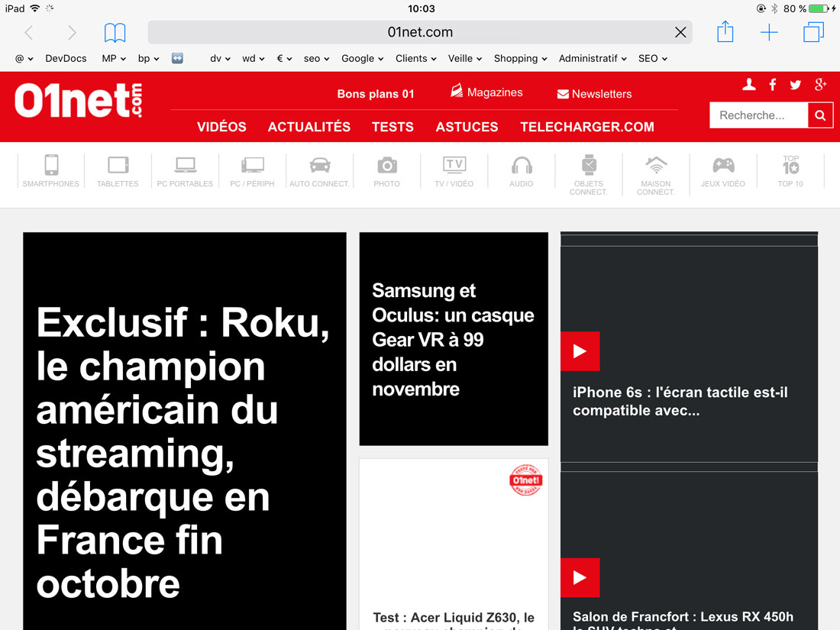Play the iPhone 6s écran tactile video
The width and height of the screenshot is (840, 630).
580,351
